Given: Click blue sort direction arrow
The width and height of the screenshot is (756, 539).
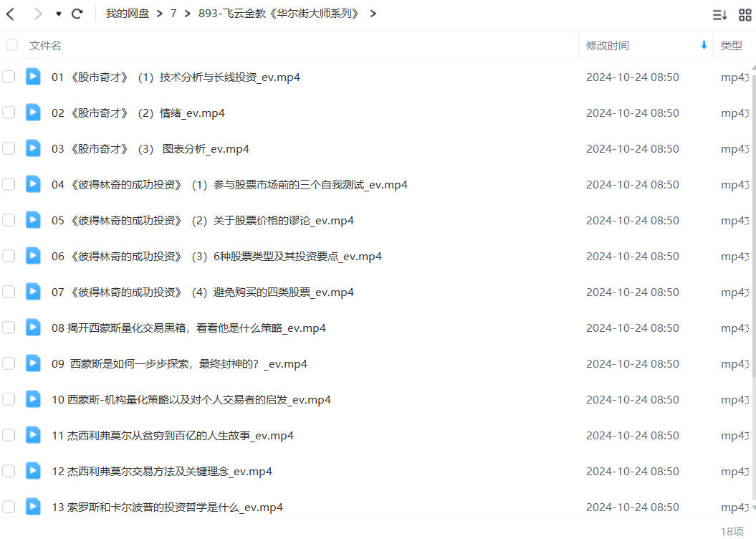Looking at the screenshot, I should (x=704, y=45).
